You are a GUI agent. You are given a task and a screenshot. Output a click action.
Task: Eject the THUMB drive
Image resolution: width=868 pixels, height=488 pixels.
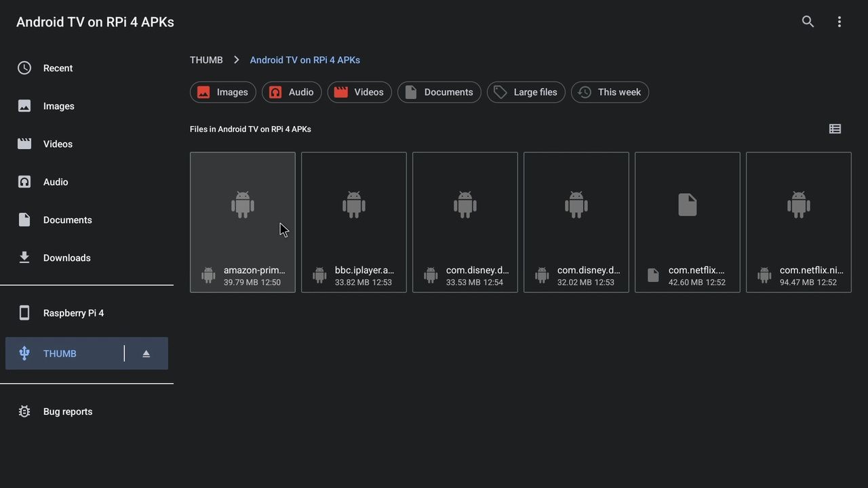[x=146, y=353]
